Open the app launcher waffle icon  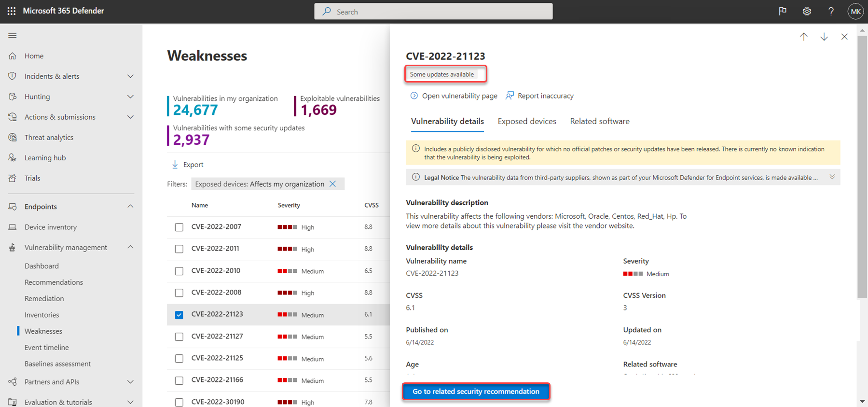tap(12, 11)
